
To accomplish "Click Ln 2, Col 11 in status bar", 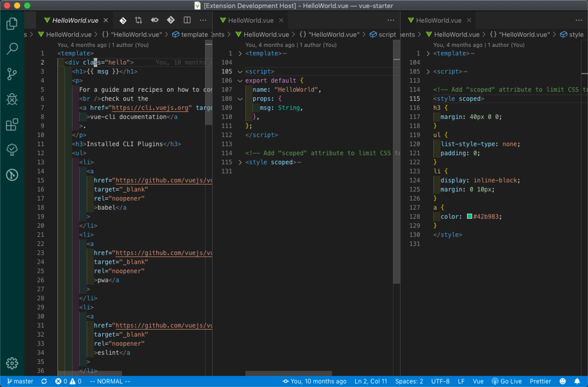I will 371,381.
